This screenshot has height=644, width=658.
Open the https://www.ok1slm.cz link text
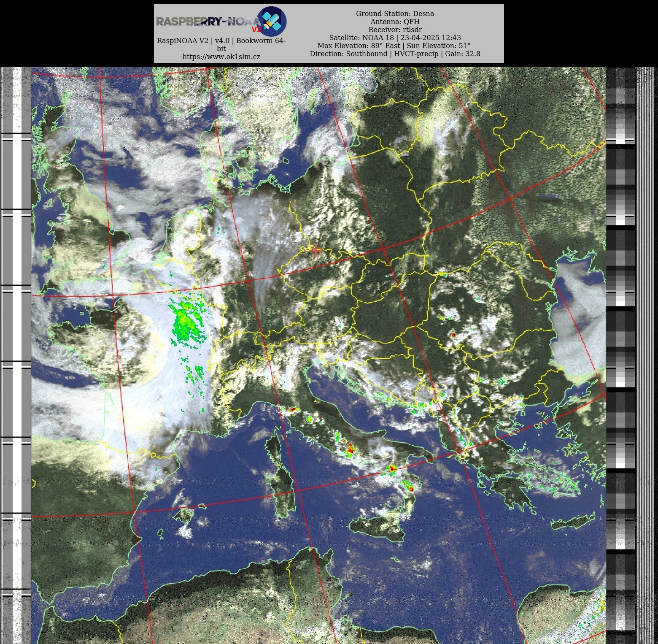[221, 57]
